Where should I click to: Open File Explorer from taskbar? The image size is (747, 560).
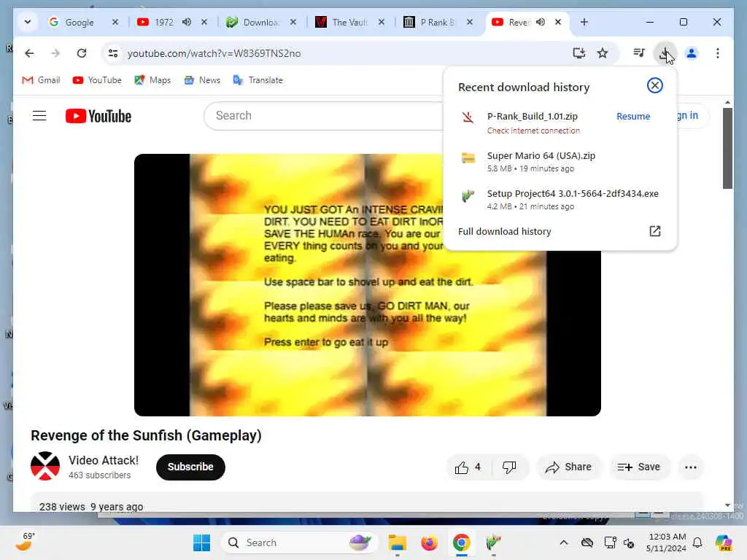[397, 542]
